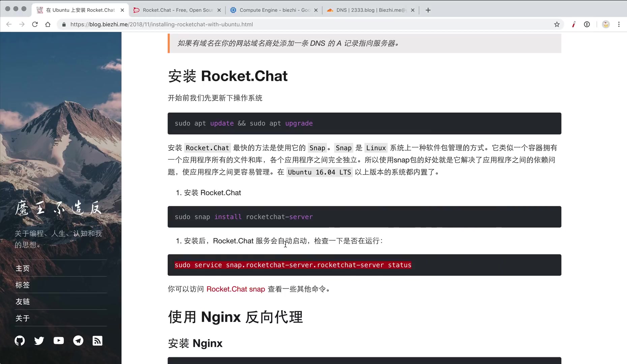Open the GitHub profile icon in sidebar

click(20, 341)
